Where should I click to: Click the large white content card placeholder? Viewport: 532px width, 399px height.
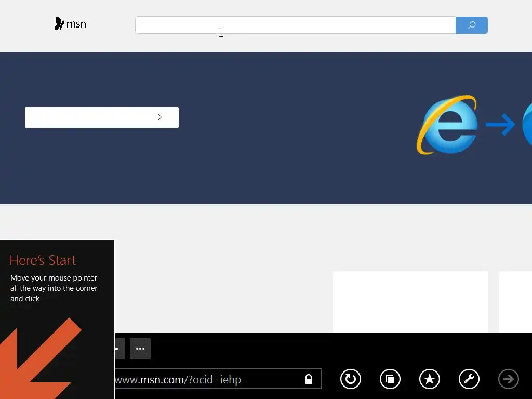410,302
